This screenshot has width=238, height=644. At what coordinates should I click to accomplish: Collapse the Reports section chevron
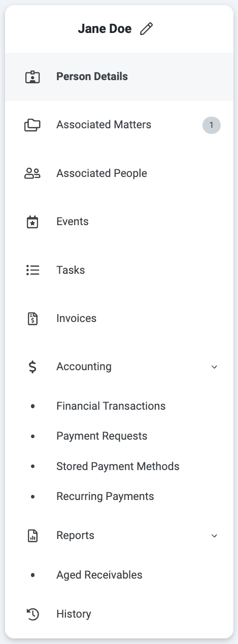[214, 535]
